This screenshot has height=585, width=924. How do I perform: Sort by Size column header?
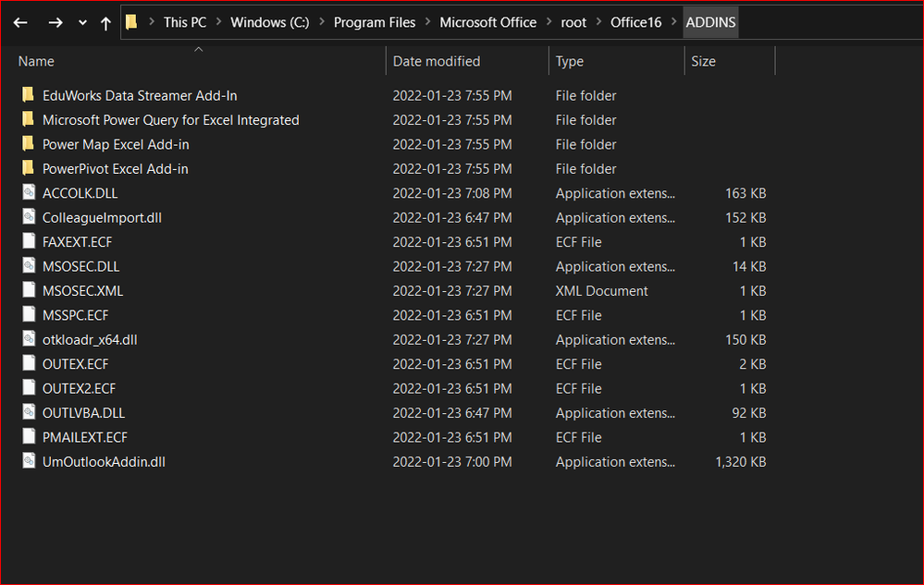tap(703, 61)
